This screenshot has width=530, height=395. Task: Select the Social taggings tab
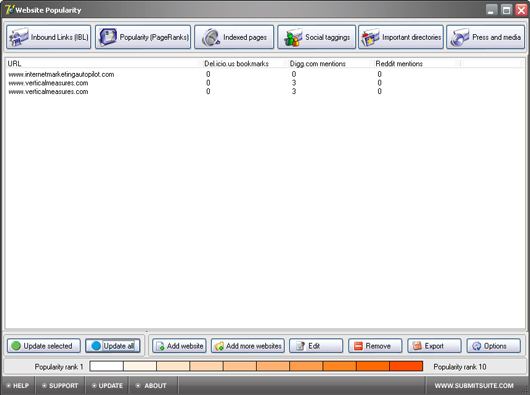(317, 37)
